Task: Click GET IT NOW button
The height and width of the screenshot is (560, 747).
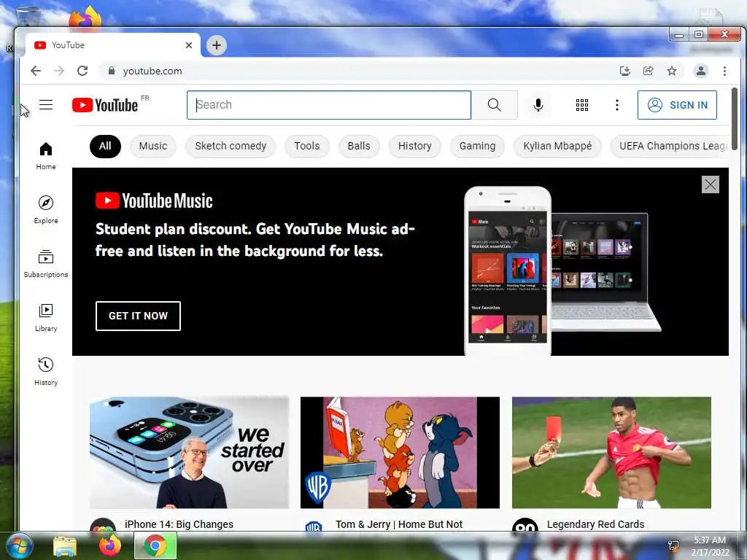Action: (138, 316)
